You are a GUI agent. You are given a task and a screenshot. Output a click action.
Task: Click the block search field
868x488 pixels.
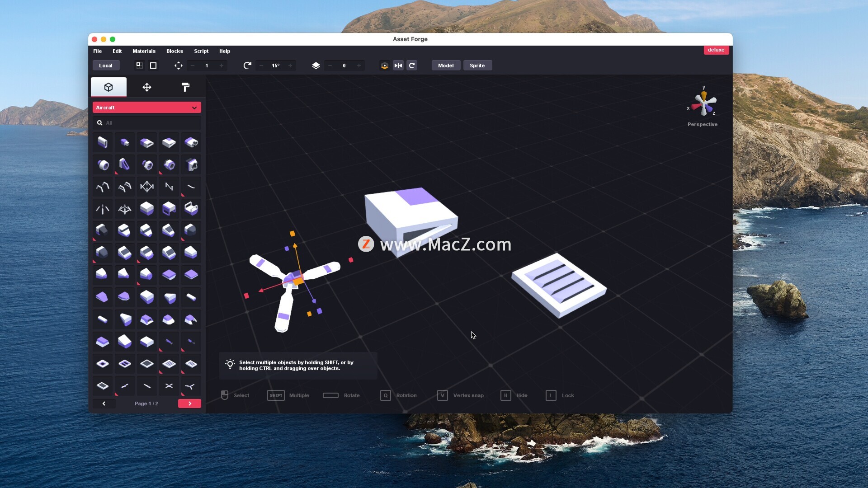pos(147,123)
